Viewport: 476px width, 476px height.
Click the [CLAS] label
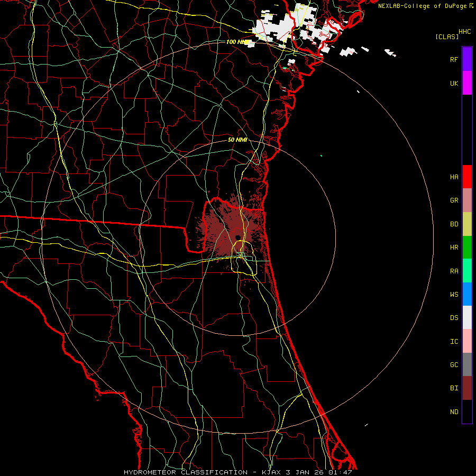pos(447,36)
